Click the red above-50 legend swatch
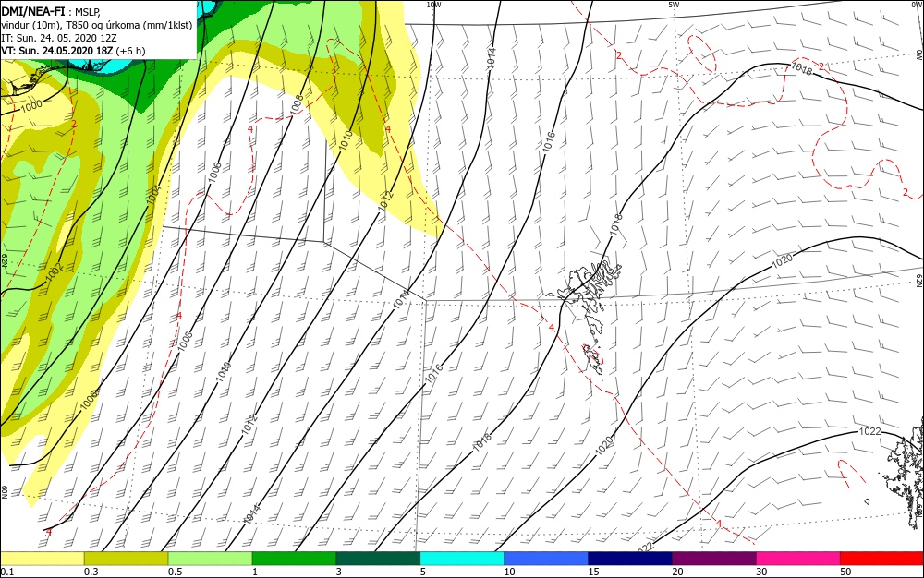This screenshot has height=578, width=924. coord(881,559)
